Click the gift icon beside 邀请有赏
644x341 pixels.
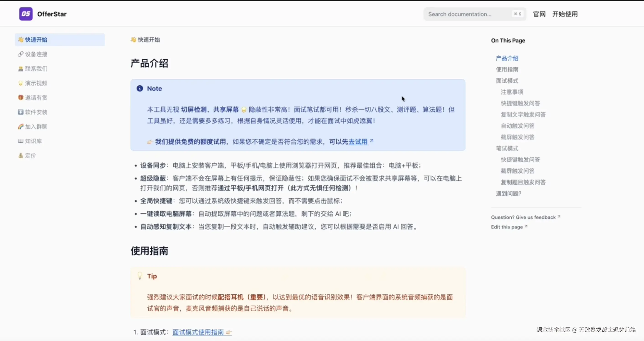coord(21,98)
